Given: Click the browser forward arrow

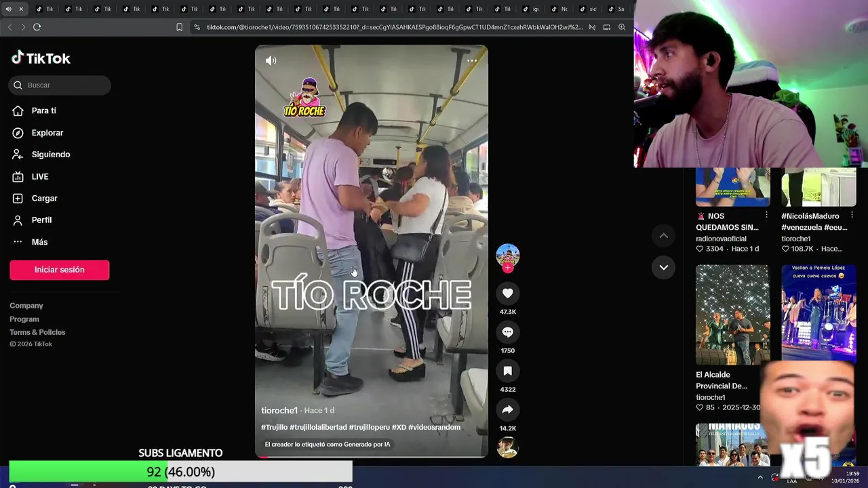Looking at the screenshot, I should [23, 27].
